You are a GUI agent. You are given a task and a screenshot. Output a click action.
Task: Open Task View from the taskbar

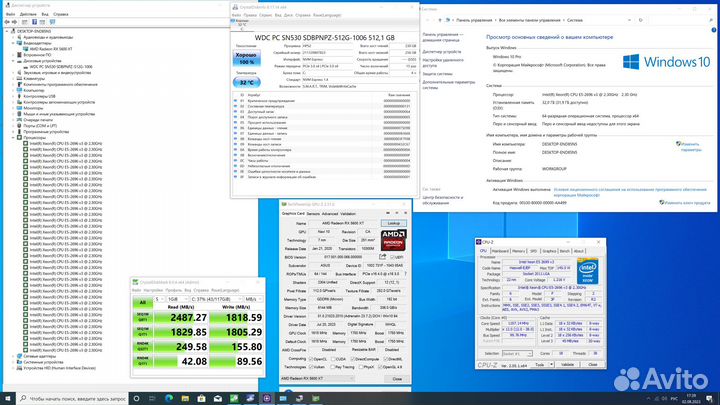coord(152,399)
